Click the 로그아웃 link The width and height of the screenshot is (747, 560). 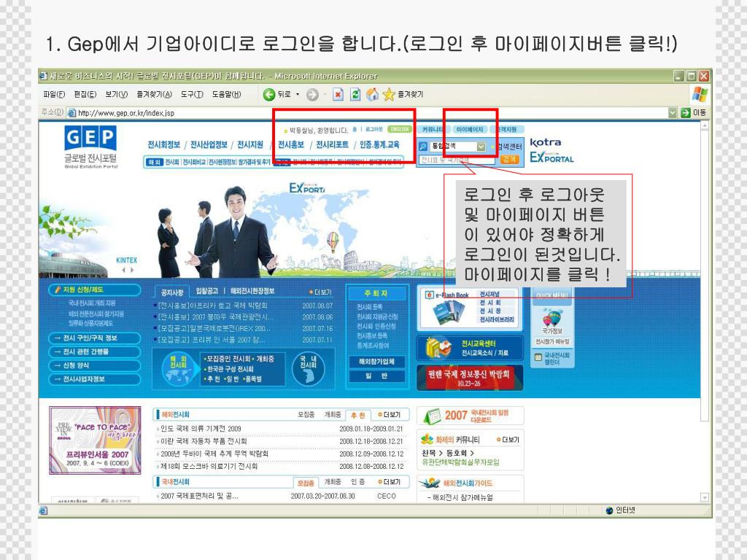374,130
